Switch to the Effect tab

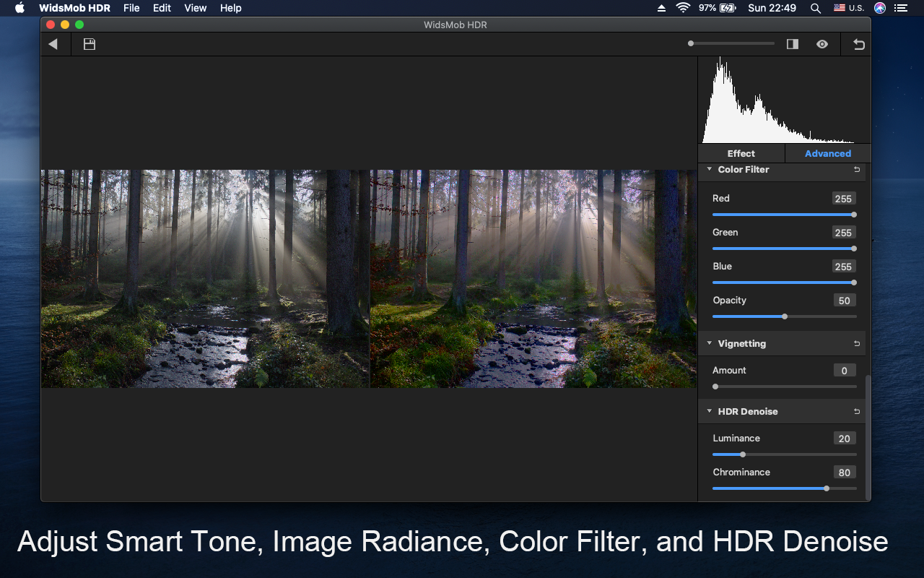(741, 153)
